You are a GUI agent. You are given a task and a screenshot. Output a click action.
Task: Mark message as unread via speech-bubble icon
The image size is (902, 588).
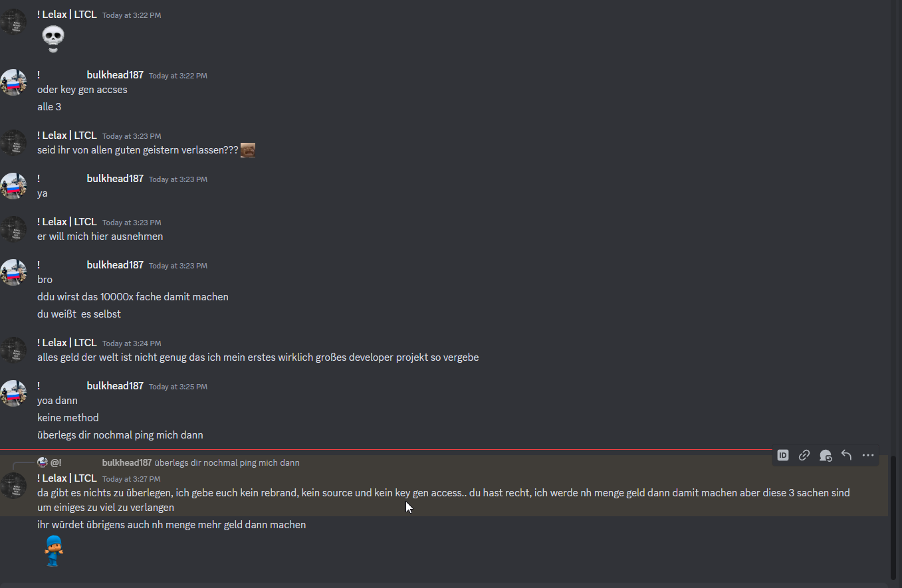(x=826, y=455)
